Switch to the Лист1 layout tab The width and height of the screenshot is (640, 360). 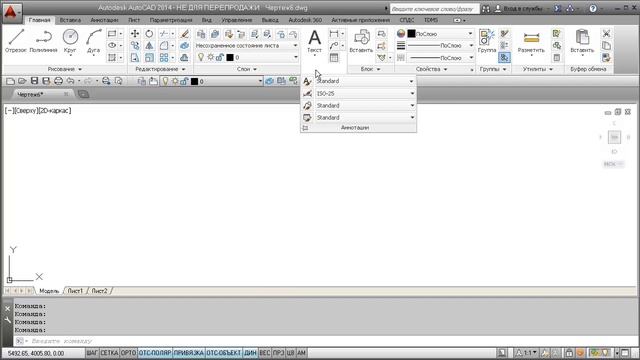[75, 291]
